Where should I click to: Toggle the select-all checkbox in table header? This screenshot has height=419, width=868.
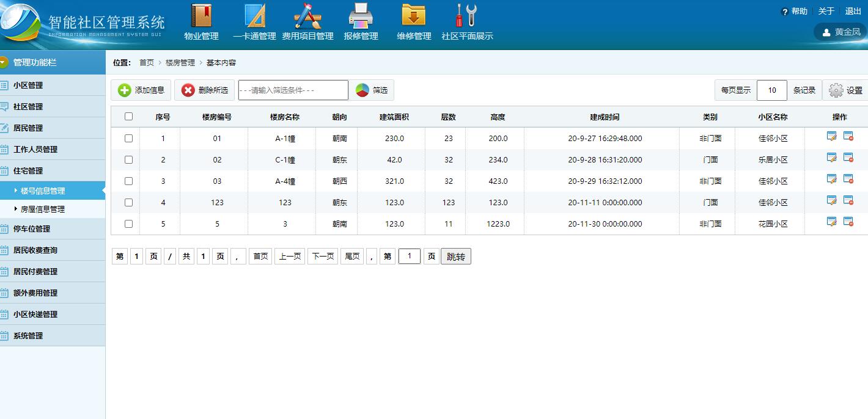pyautogui.click(x=128, y=117)
